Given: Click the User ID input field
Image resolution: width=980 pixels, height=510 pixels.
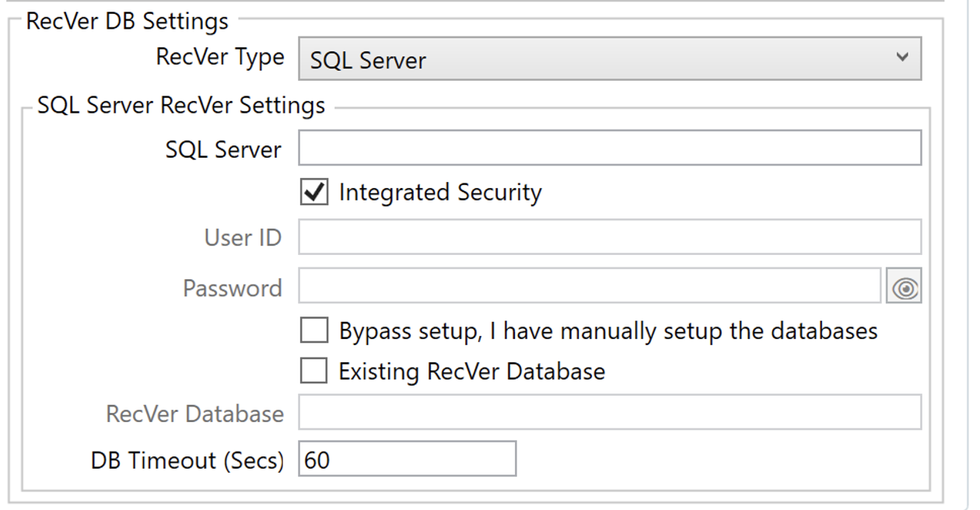Looking at the screenshot, I should 610,236.
